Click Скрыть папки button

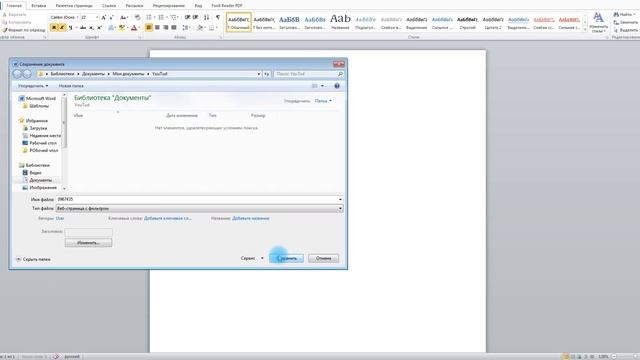pyautogui.click(x=33, y=259)
